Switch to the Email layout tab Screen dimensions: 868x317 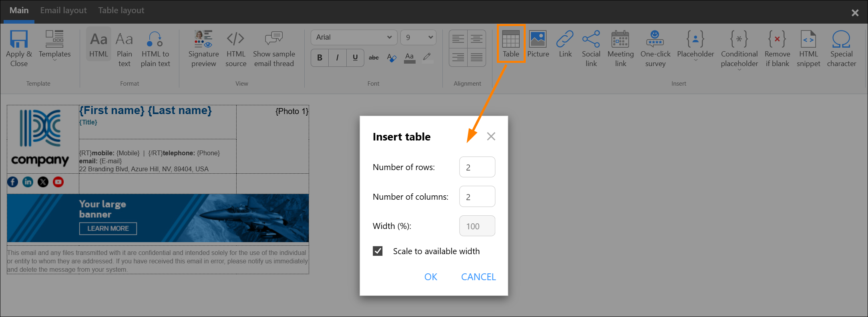(x=63, y=10)
